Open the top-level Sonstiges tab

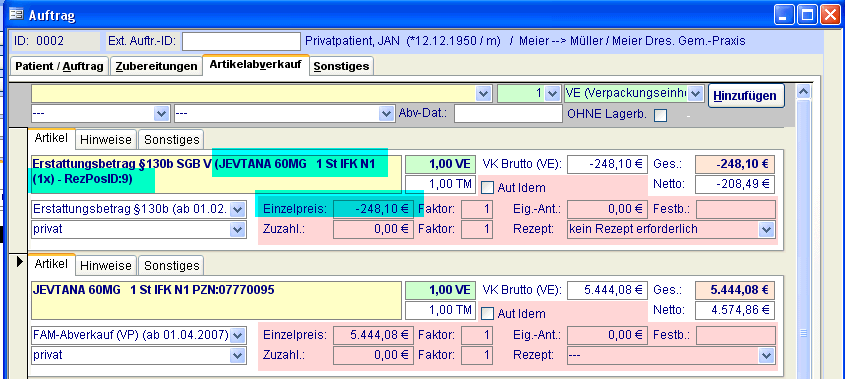[x=341, y=66]
